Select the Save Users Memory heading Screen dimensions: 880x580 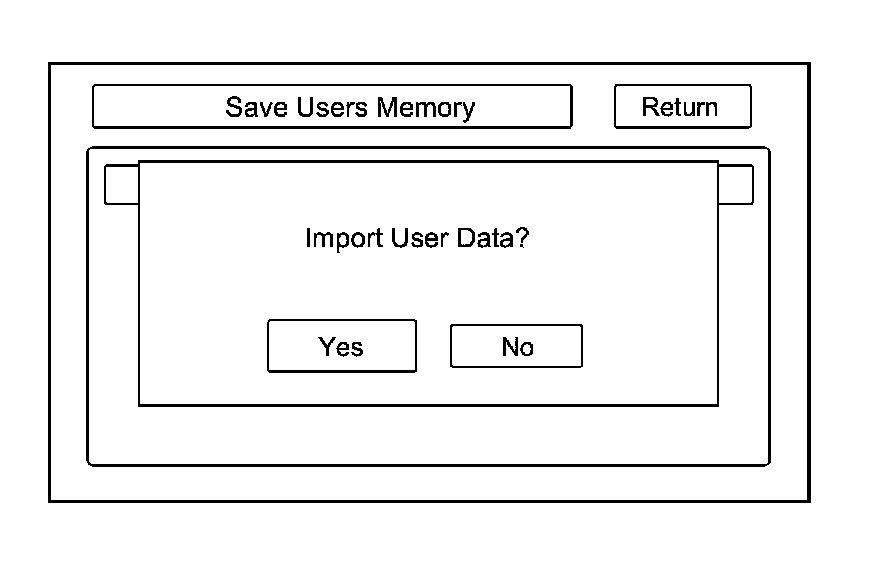point(332,107)
